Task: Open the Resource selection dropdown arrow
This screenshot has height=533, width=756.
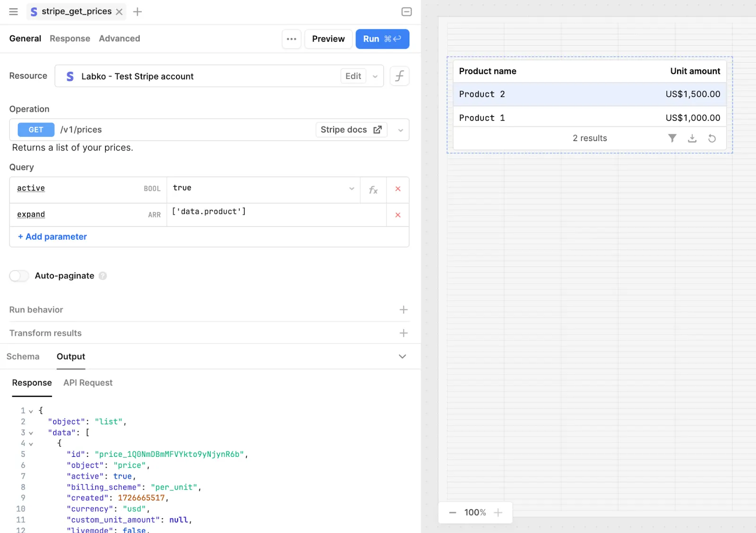Action: pos(375,76)
